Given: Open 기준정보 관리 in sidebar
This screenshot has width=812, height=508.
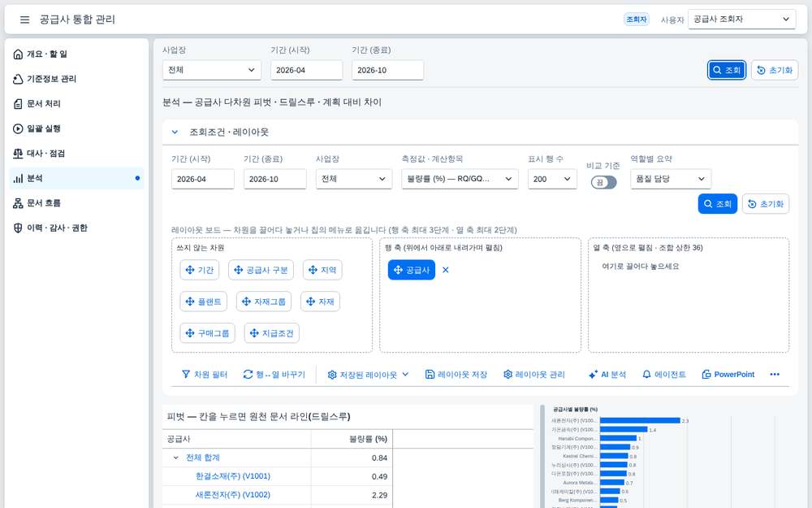Looking at the screenshot, I should click(76, 79).
